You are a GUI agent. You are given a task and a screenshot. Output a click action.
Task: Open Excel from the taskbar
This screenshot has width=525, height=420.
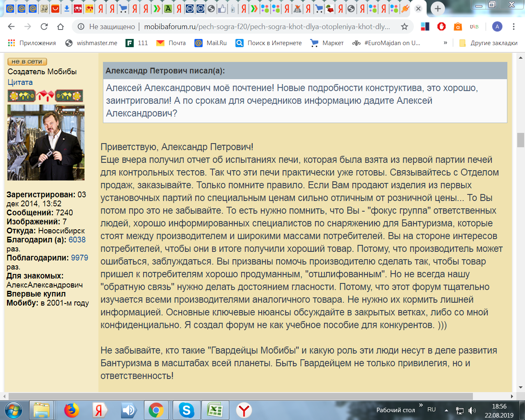(215, 410)
